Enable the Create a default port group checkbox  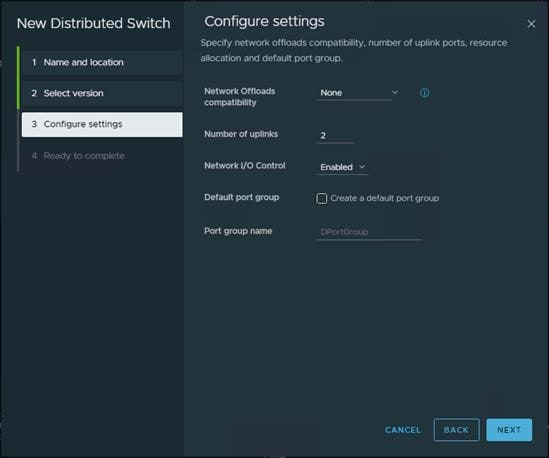click(321, 198)
